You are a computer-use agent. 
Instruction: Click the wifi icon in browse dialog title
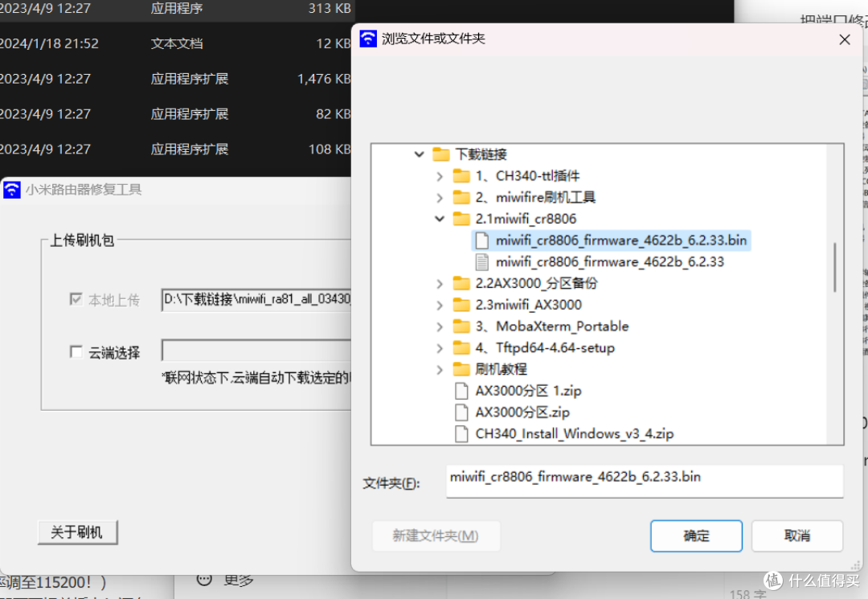pos(368,39)
